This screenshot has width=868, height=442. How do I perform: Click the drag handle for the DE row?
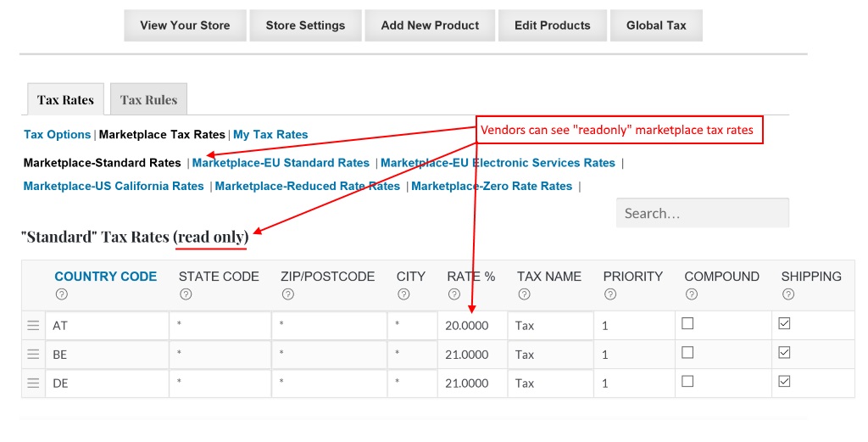[33, 383]
